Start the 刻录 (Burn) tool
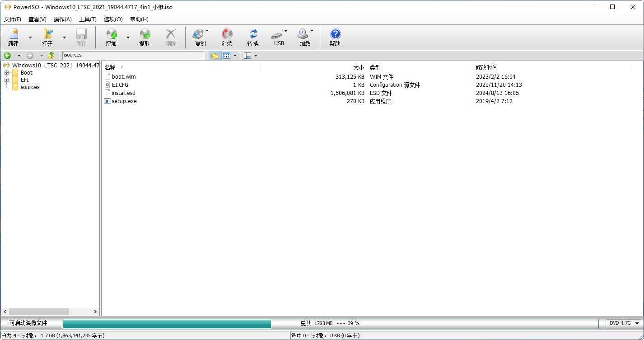The width and height of the screenshot is (644, 340). (x=226, y=36)
